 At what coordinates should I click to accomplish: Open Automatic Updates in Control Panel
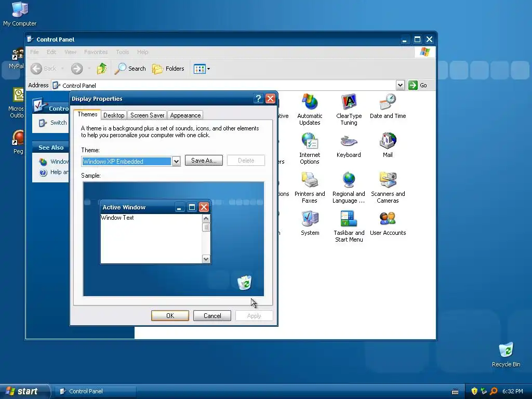point(310,110)
